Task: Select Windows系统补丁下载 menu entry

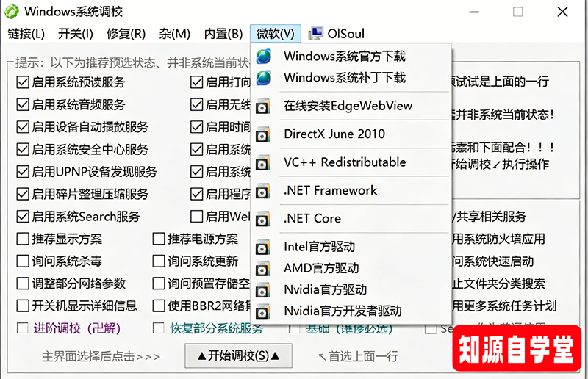Action: pyautogui.click(x=351, y=78)
